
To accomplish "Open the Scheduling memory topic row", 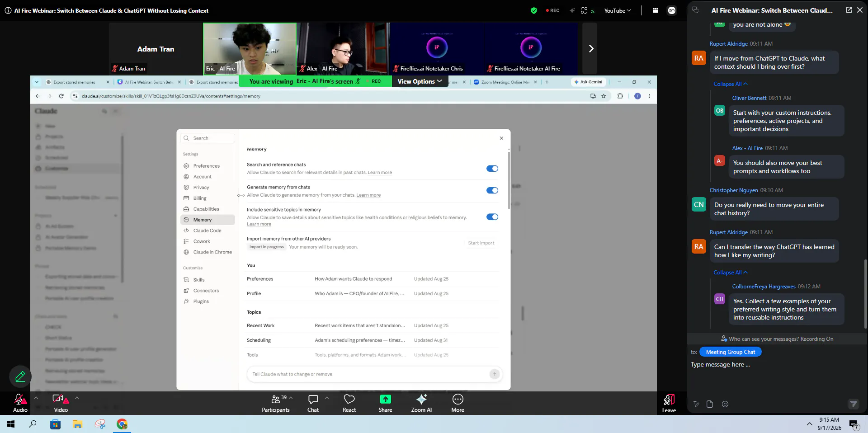I will (373, 340).
